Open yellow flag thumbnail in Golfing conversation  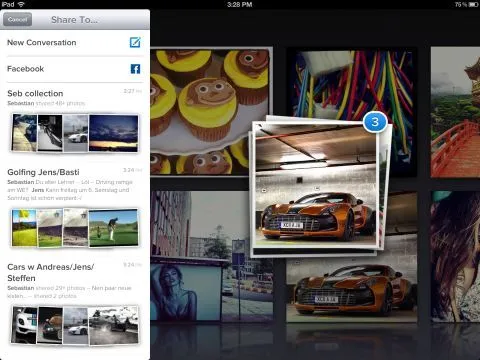coord(24,228)
